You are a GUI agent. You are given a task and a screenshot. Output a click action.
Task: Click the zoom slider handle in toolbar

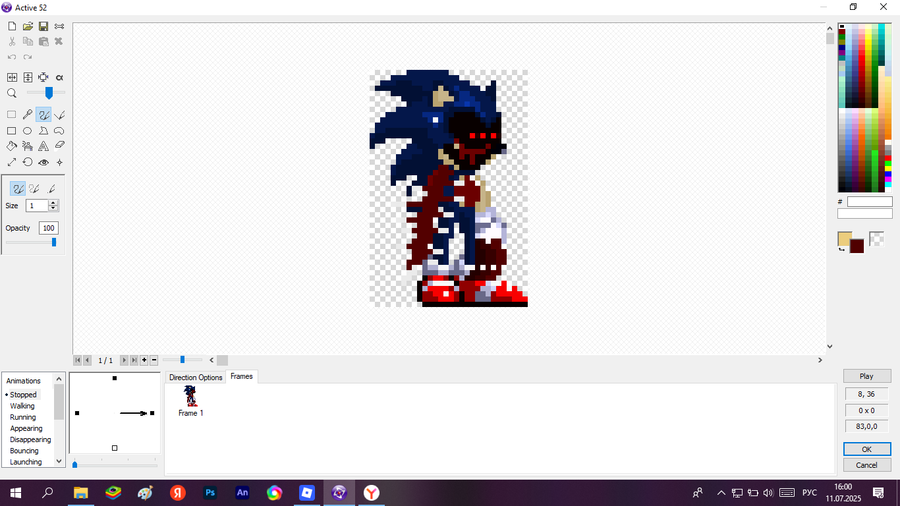49,93
